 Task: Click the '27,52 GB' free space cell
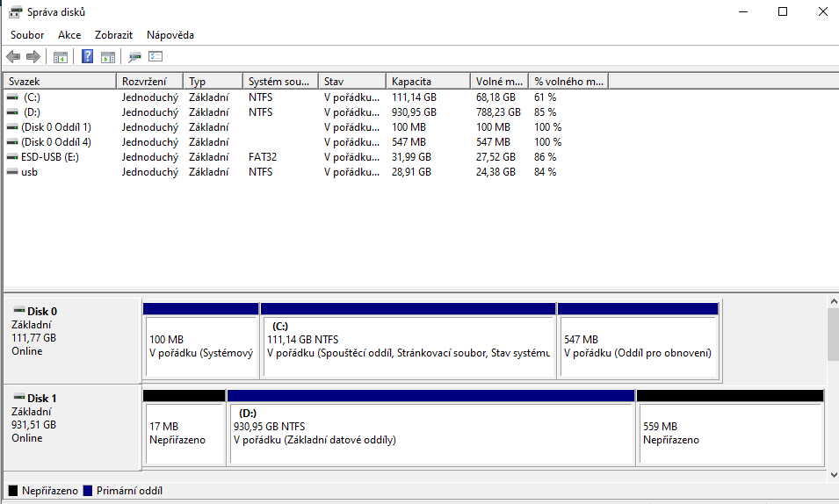point(496,157)
